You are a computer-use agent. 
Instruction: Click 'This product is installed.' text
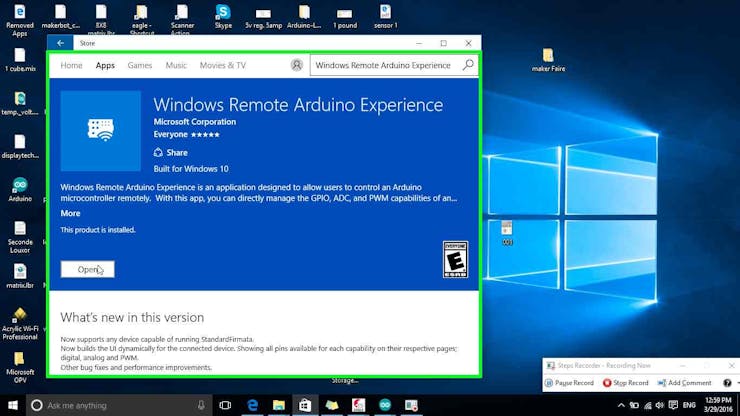click(98, 230)
